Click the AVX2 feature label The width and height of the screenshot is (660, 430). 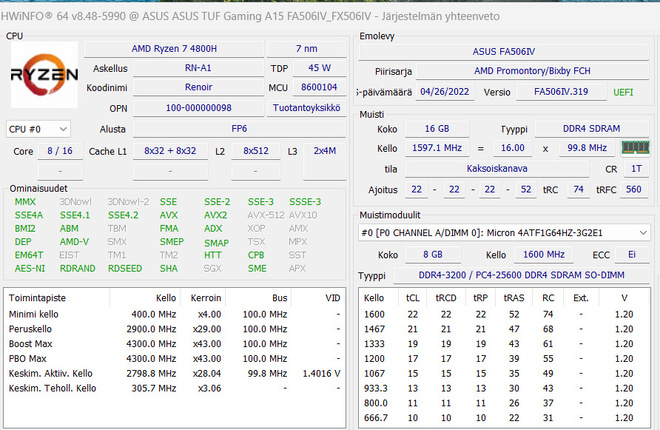click(x=216, y=215)
